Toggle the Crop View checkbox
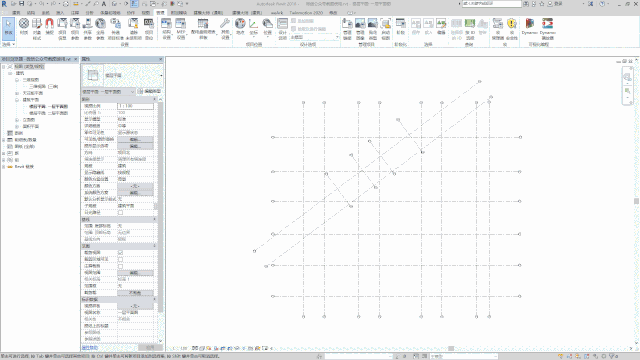The image size is (640, 360). [x=120, y=253]
